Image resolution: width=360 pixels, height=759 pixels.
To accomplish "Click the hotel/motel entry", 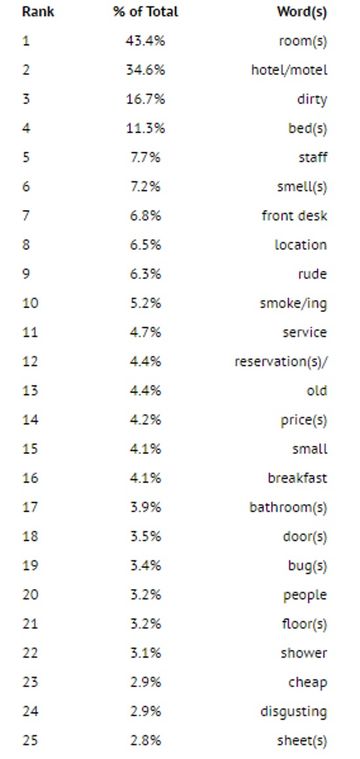I will pyautogui.click(x=289, y=70).
